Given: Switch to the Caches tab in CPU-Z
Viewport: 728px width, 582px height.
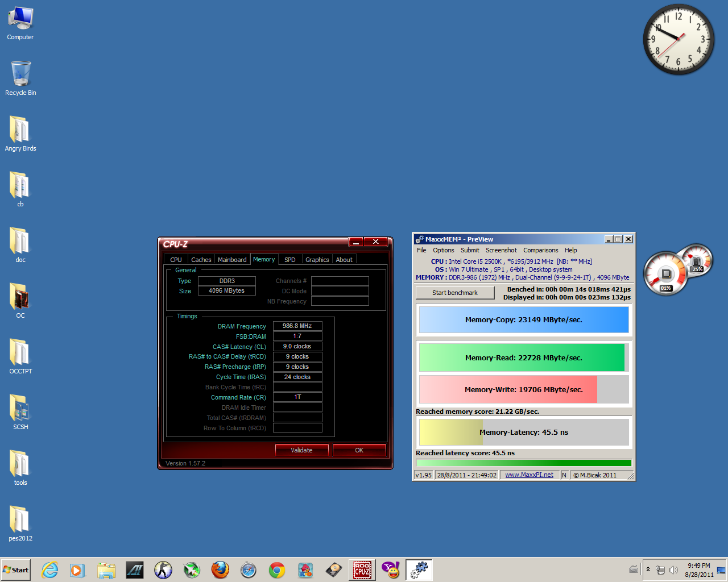Looking at the screenshot, I should (x=201, y=260).
